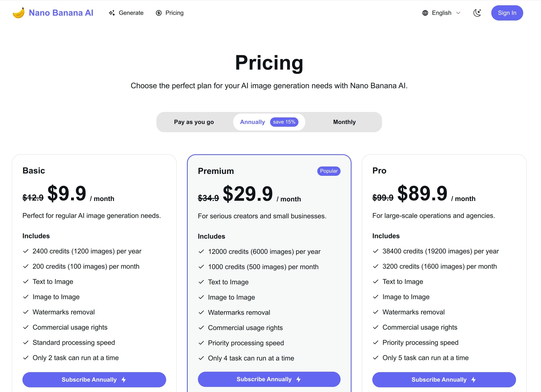This screenshot has width=541, height=392.
Task: Open the chevron next to English
Action: pos(458,13)
